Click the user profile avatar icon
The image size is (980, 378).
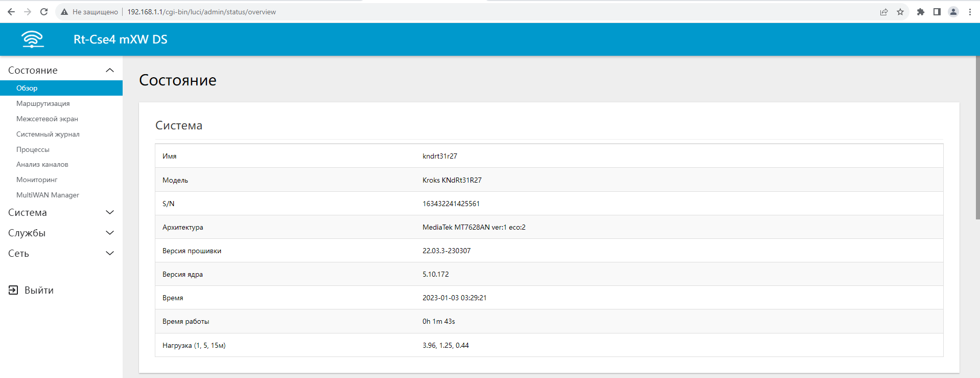click(x=953, y=12)
